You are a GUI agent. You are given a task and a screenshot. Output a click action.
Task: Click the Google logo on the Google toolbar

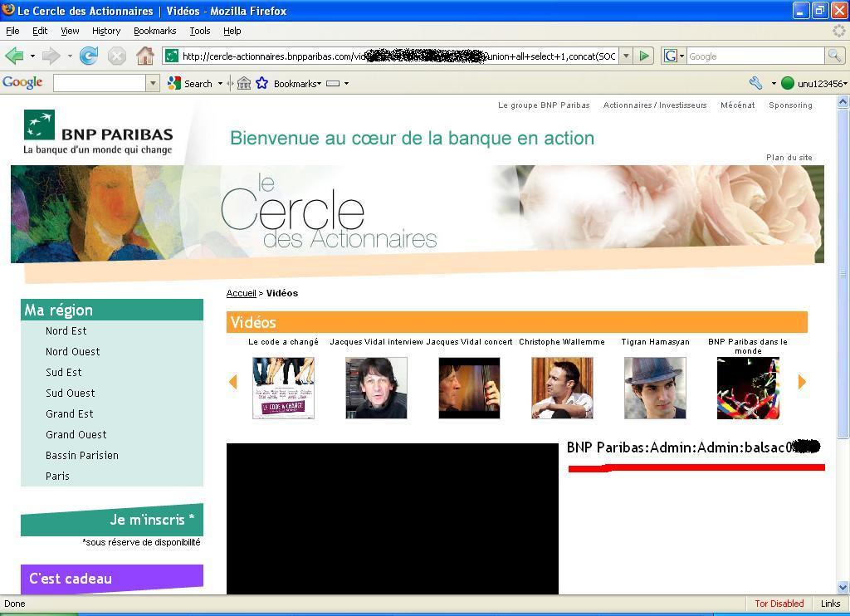(x=22, y=83)
